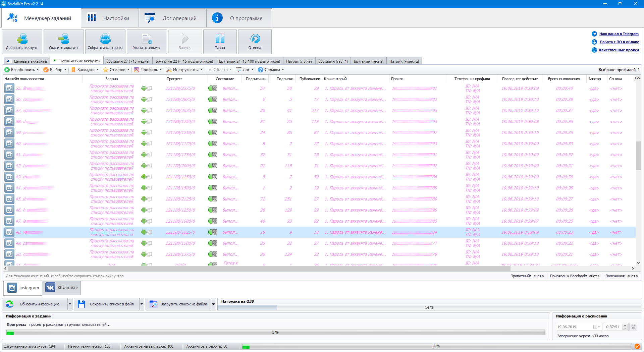
Task: Expand the Лог dropdown menu
Action: pyautogui.click(x=245, y=70)
